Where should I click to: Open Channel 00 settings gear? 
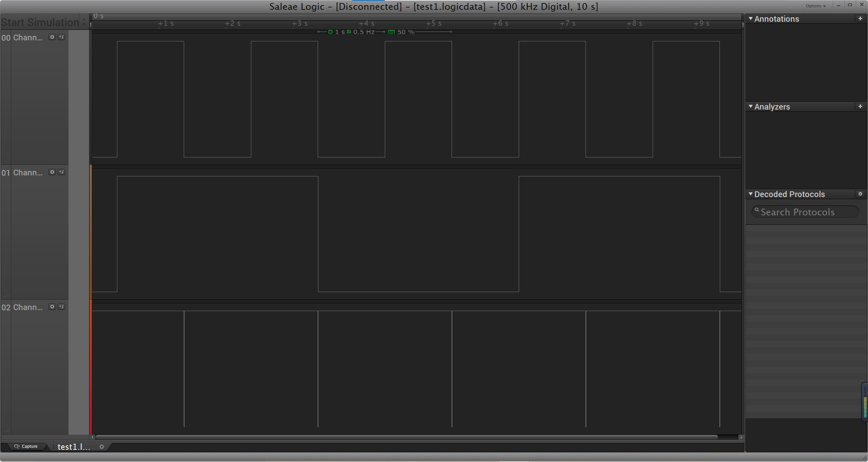coord(52,37)
